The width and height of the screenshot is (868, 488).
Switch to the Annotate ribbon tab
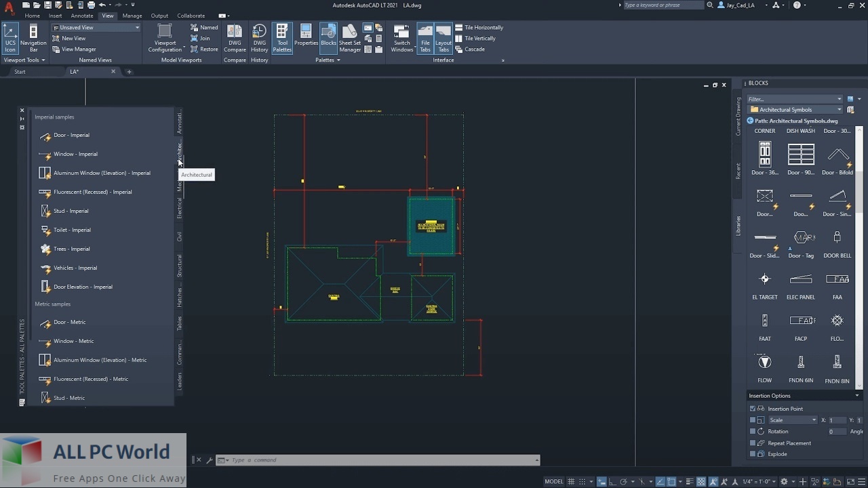[81, 16]
